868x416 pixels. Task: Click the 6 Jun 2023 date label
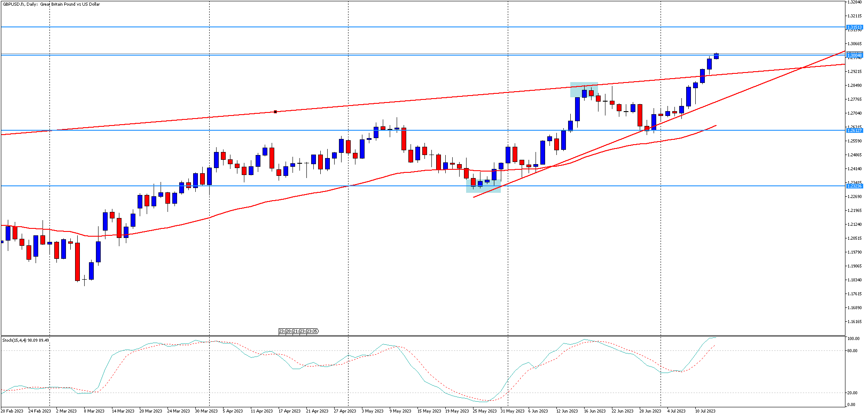[538, 411]
